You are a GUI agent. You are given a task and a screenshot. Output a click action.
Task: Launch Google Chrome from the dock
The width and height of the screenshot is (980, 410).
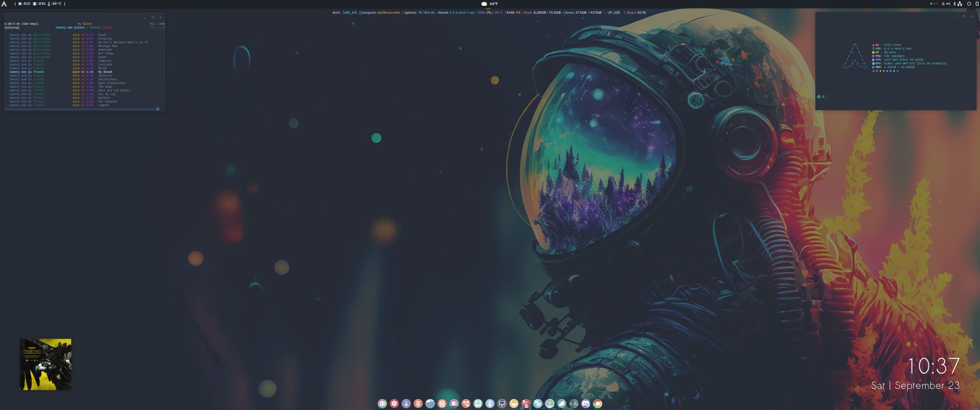pyautogui.click(x=598, y=403)
